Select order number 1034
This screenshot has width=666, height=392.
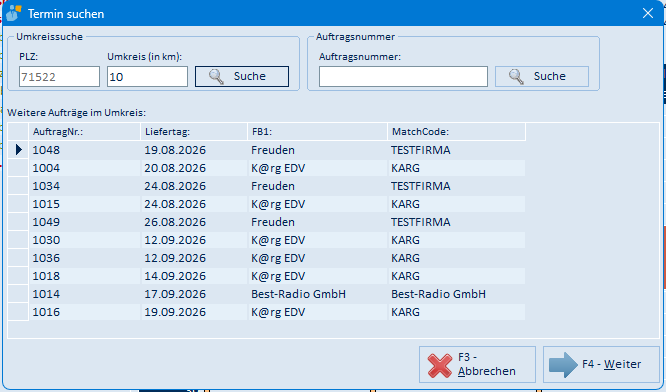pyautogui.click(x=46, y=186)
